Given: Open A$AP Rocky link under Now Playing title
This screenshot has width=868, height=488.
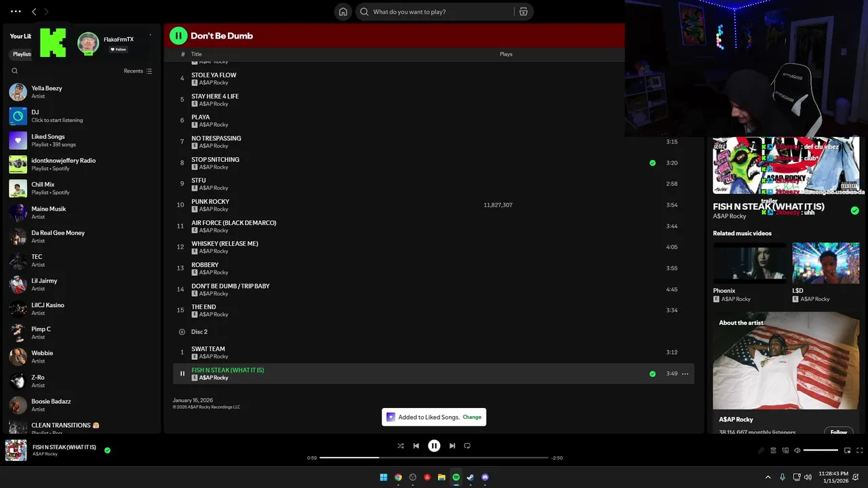Looking at the screenshot, I should pyautogui.click(x=729, y=216).
